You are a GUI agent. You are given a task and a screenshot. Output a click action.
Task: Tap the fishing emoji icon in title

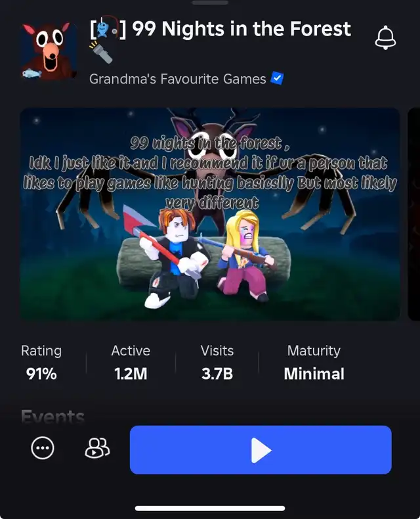click(108, 28)
